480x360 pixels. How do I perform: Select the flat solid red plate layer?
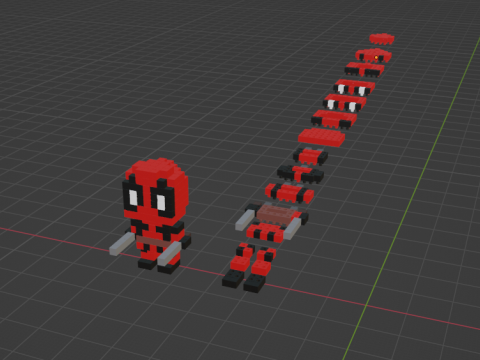(321, 137)
